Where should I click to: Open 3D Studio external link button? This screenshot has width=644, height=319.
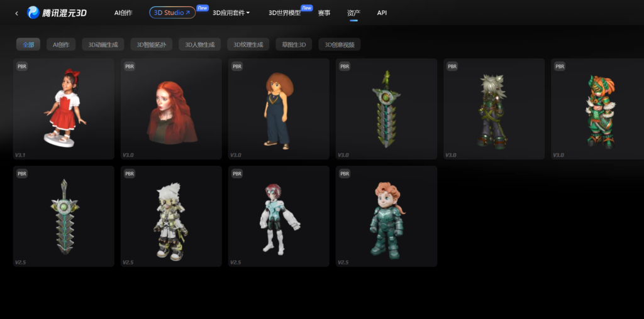(172, 13)
